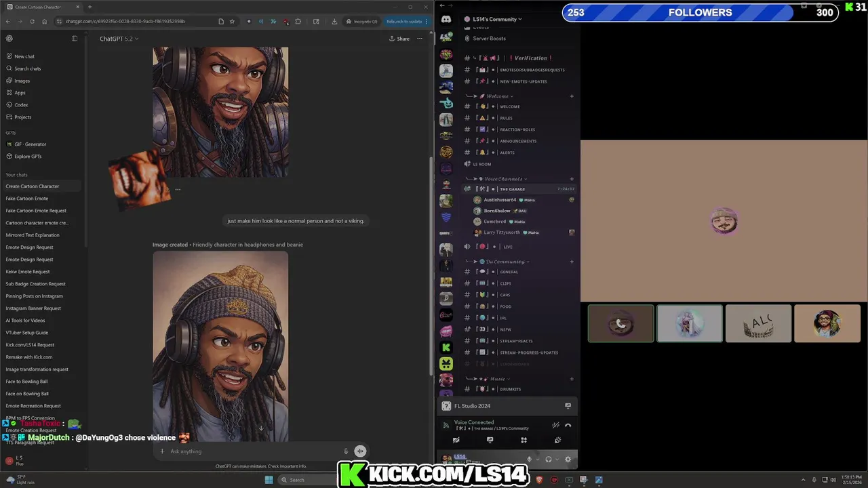This screenshot has height=488, width=868.
Task: Open the generated beanie character image
Action: (220, 346)
